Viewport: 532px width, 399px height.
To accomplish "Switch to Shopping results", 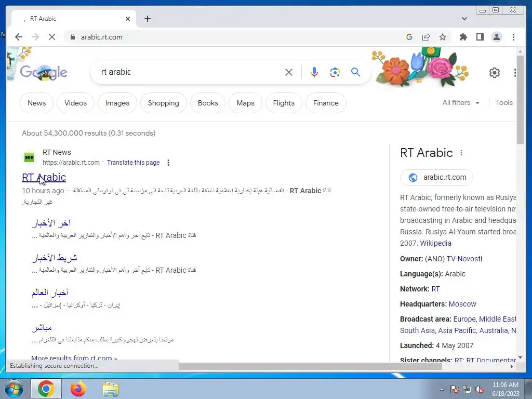I will coord(163,103).
